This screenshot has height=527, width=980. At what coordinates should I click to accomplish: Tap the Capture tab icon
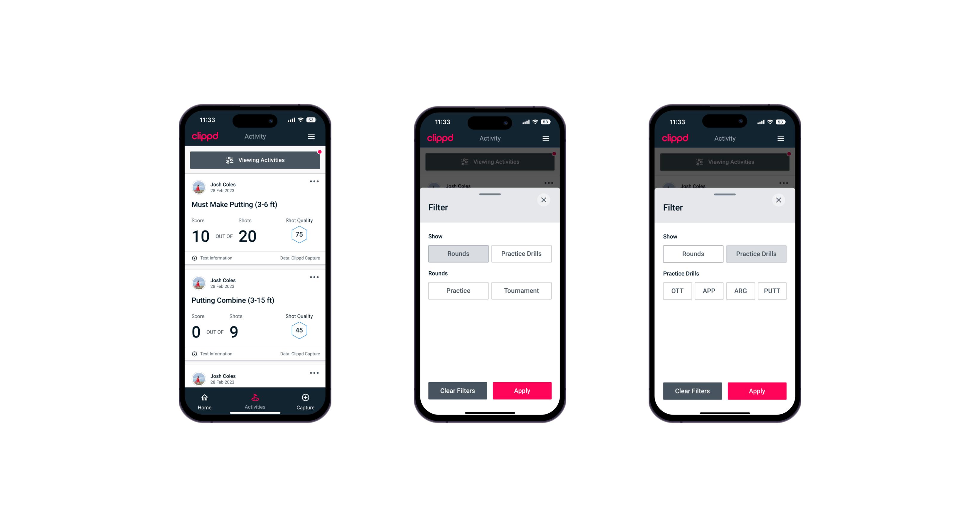coord(306,398)
